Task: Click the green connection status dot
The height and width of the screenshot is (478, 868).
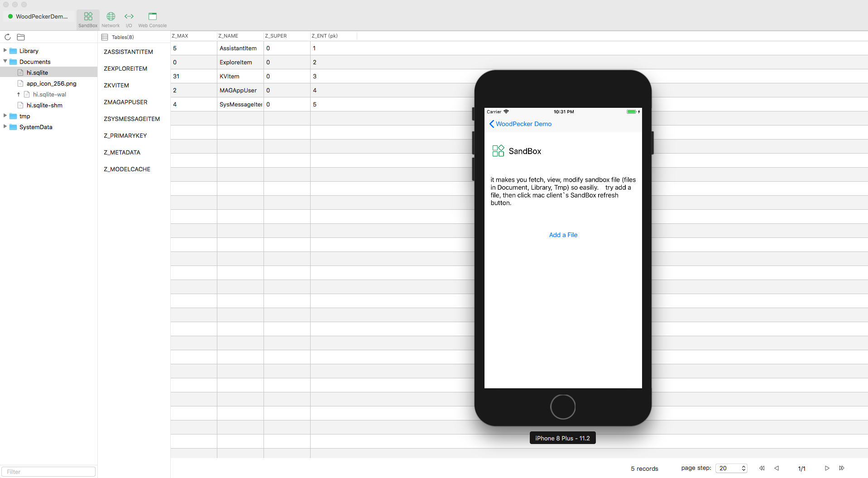Action: (10, 16)
